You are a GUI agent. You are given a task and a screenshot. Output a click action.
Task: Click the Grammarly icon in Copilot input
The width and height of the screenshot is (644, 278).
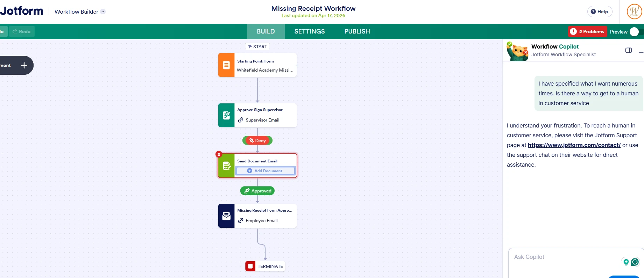(x=635, y=262)
